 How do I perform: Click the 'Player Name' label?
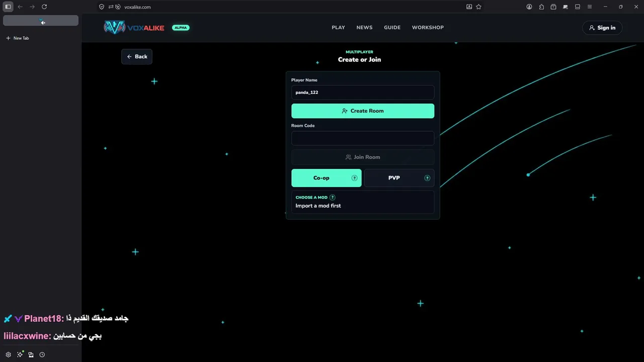304,80
